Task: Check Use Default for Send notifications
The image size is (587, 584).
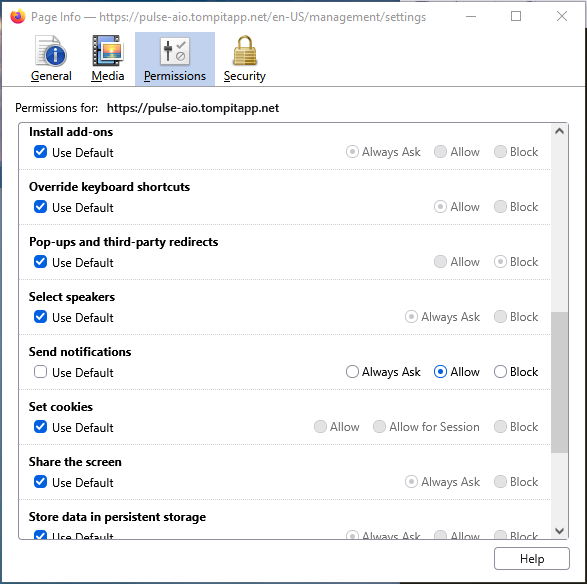Action: [x=40, y=372]
